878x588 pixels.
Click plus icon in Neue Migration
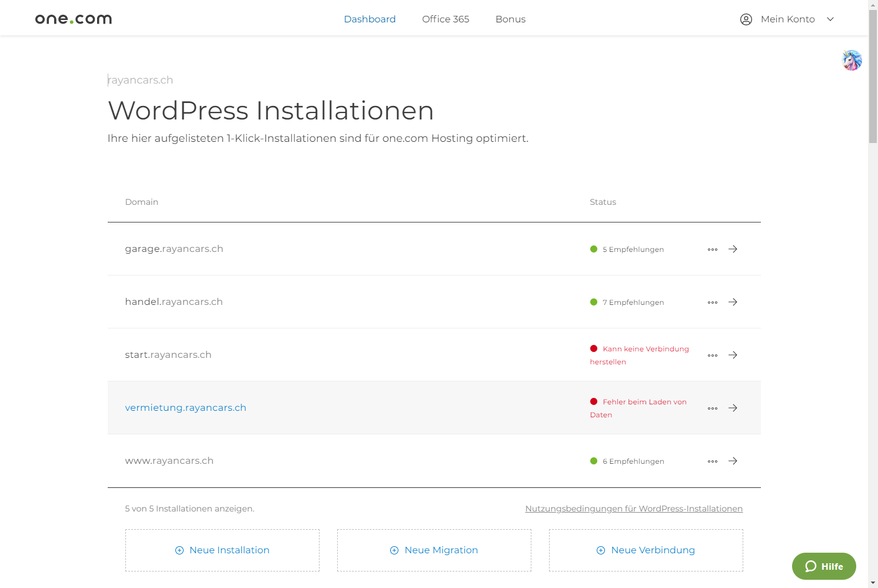coord(394,550)
